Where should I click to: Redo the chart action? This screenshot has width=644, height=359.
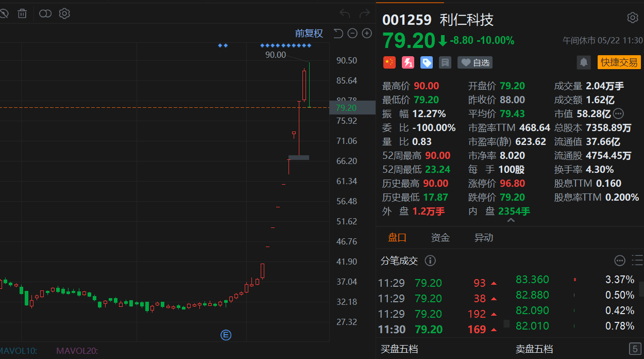365,13
